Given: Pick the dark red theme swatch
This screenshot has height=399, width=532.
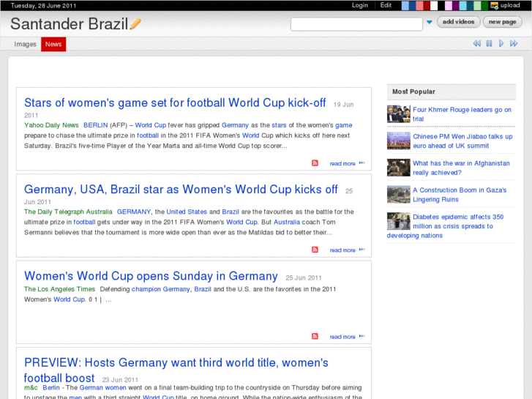Looking at the screenshot, I should [x=427, y=5].
